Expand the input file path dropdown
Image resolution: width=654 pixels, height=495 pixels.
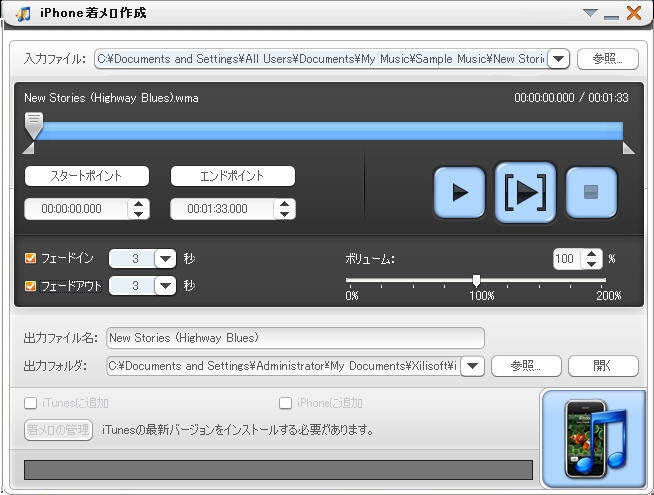pos(559,59)
